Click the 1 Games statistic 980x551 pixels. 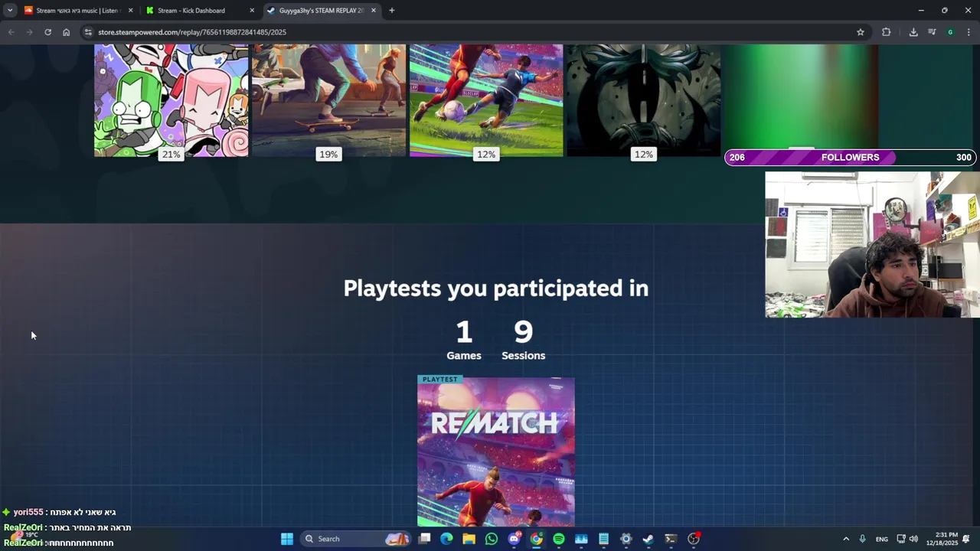click(x=464, y=339)
